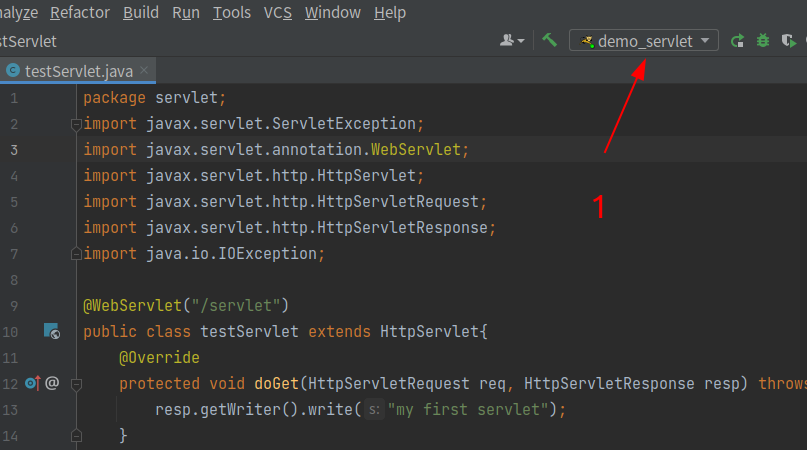Click the "extends" keyword on line 10
The height and width of the screenshot is (450, 807).
[x=339, y=332]
